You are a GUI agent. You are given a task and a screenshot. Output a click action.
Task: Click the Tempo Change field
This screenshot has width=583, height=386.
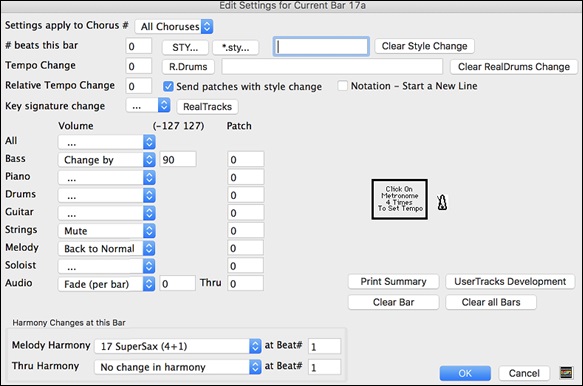click(139, 67)
